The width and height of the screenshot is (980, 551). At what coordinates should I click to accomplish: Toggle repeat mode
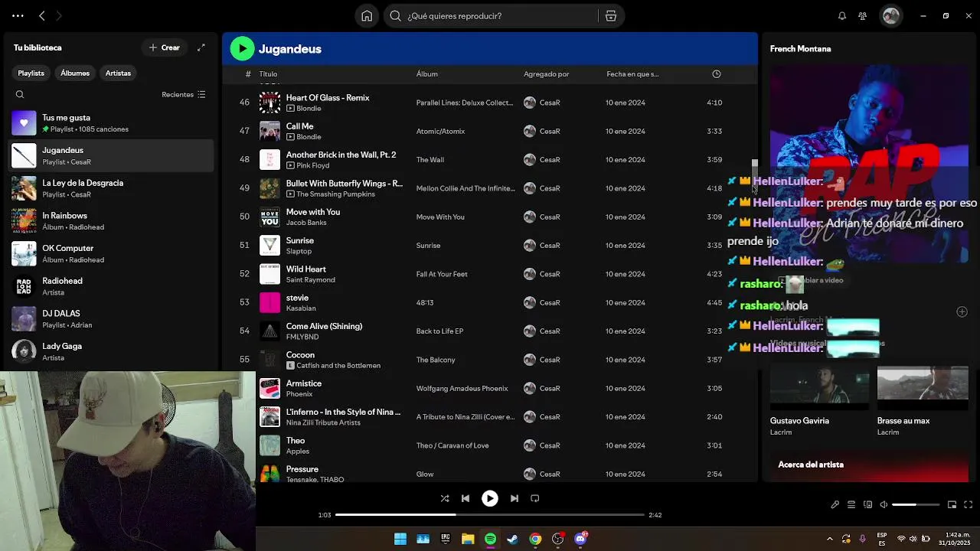[x=535, y=498]
